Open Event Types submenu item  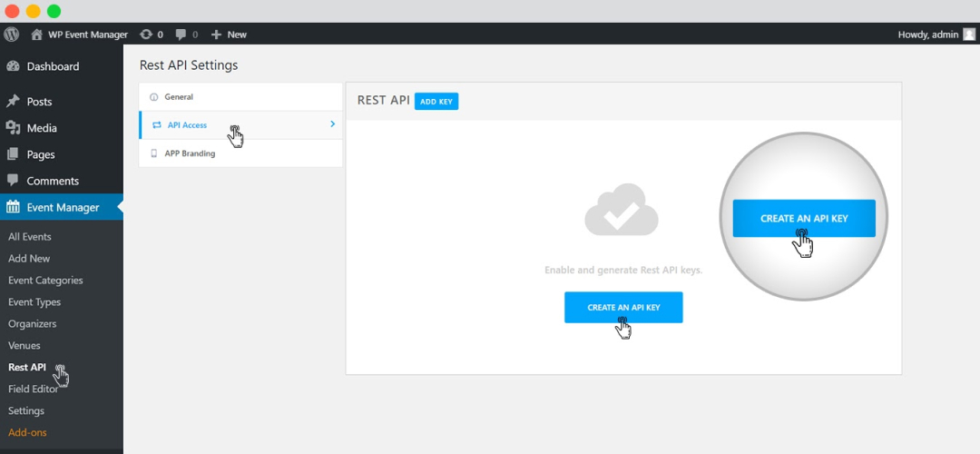[x=34, y=302]
